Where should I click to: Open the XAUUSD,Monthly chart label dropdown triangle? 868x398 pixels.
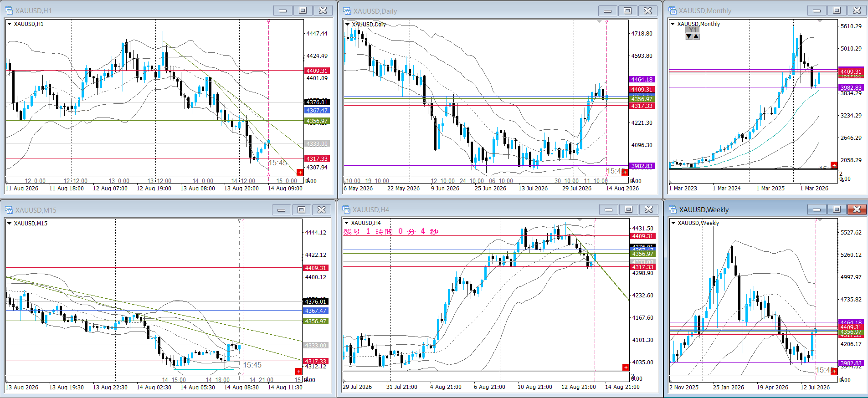[x=673, y=24]
